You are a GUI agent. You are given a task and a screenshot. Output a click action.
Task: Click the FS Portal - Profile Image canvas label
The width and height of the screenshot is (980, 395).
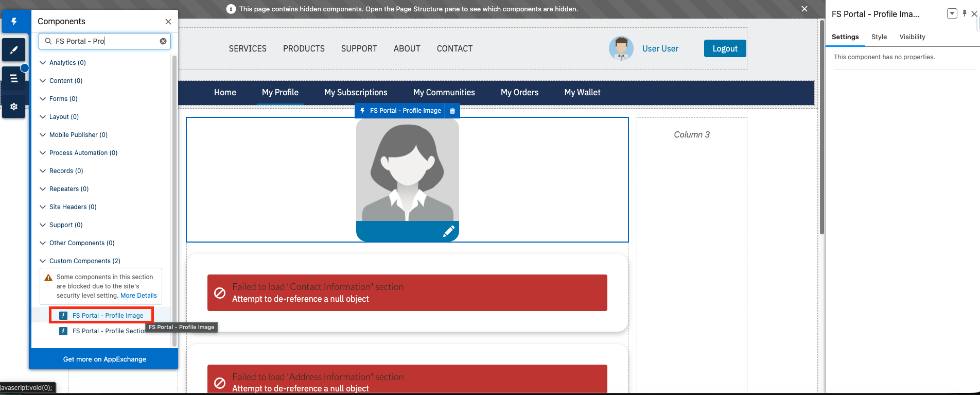400,111
